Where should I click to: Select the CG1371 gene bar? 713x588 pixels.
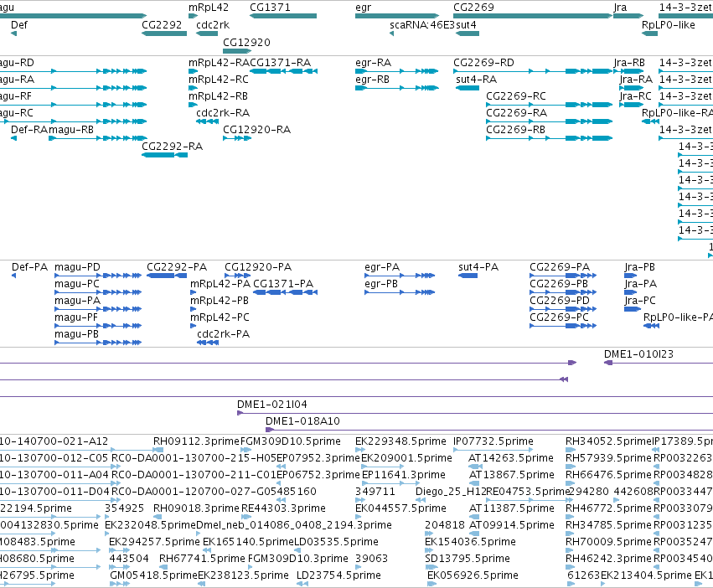tap(283, 16)
